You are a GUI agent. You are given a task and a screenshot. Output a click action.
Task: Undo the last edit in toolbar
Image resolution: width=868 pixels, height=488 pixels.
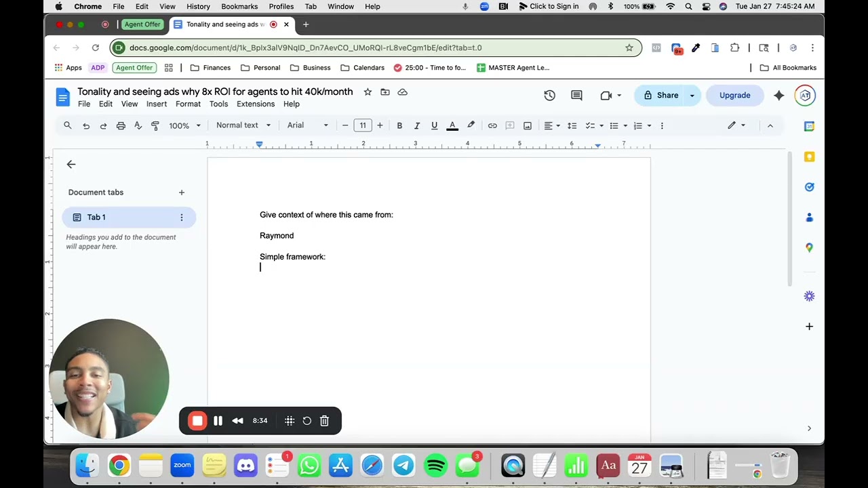pos(86,125)
